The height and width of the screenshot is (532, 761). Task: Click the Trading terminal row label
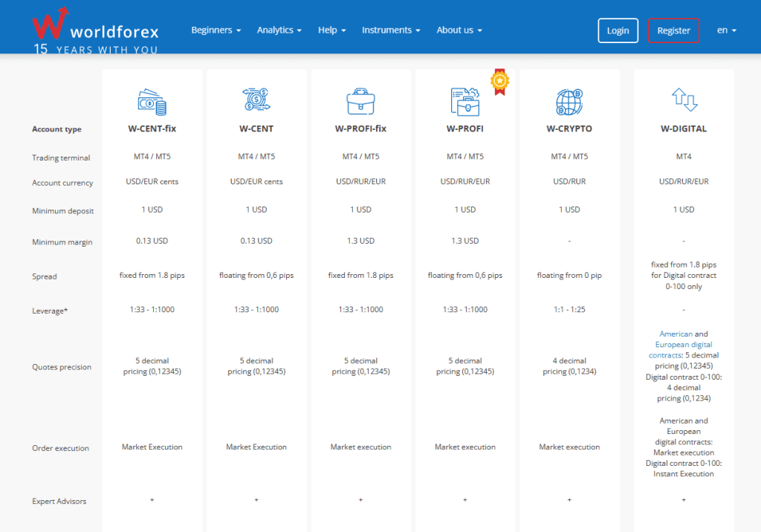tap(61, 158)
